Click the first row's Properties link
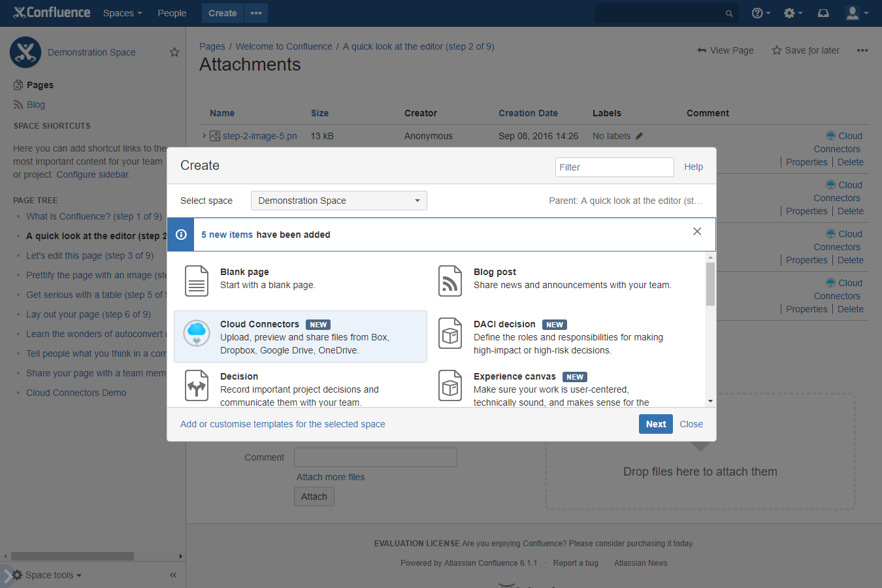The width and height of the screenshot is (882, 588). [x=807, y=162]
